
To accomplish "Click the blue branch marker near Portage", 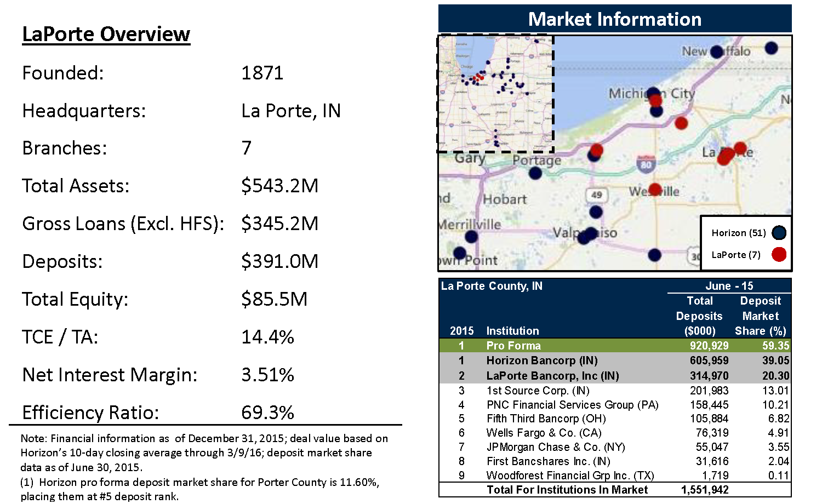I will [x=535, y=173].
